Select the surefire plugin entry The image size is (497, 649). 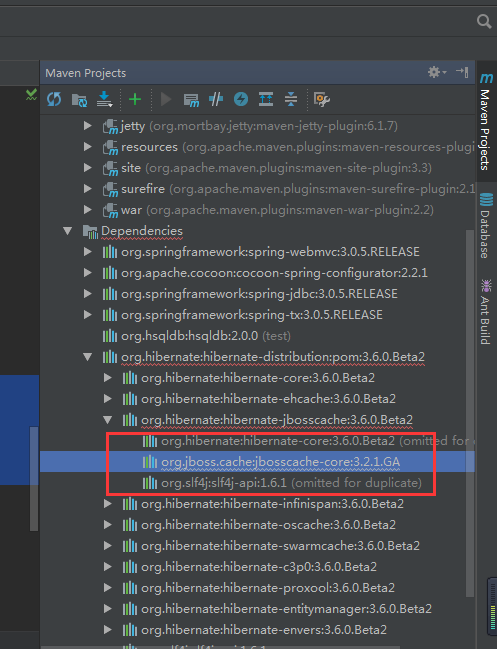298,189
